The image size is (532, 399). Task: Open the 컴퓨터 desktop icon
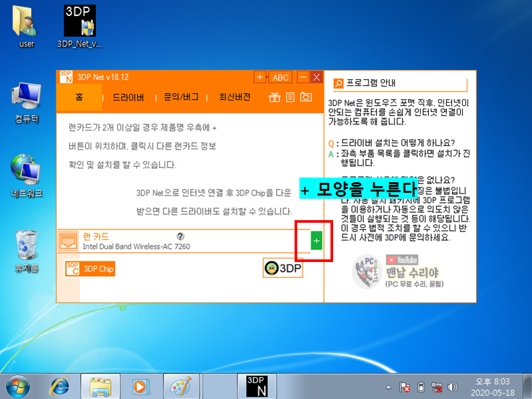[27, 102]
